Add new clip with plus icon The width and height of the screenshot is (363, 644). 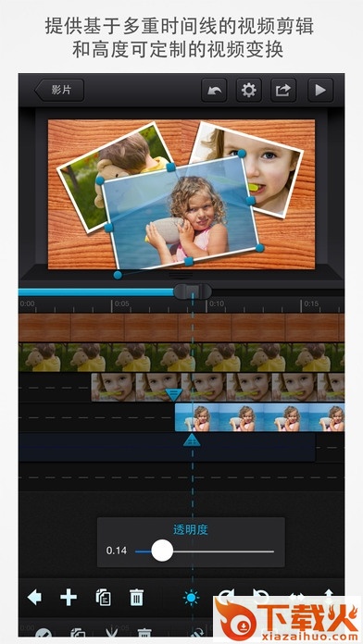[x=69, y=597]
